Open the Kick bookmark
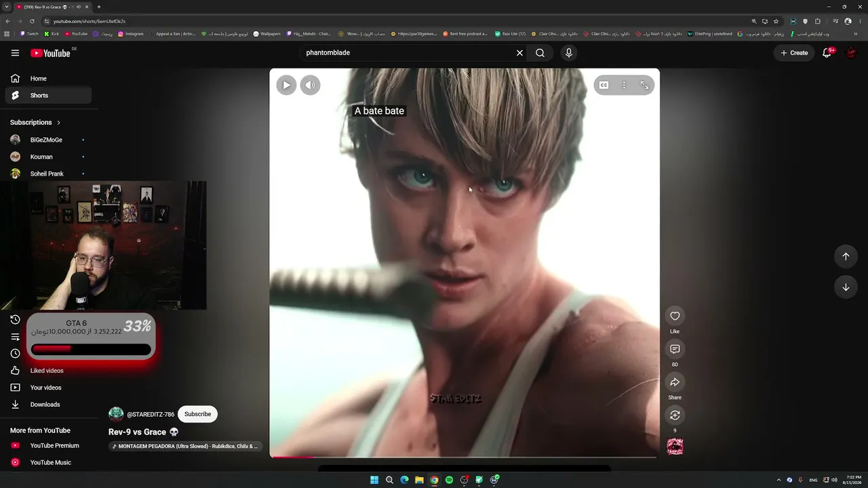The width and height of the screenshot is (868, 488). 52,34
